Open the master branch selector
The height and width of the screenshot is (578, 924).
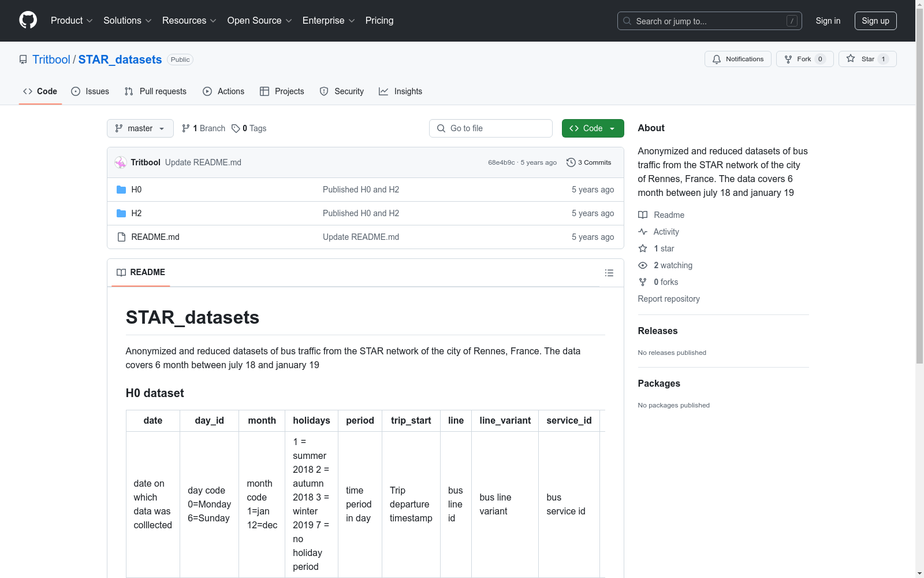coord(140,128)
